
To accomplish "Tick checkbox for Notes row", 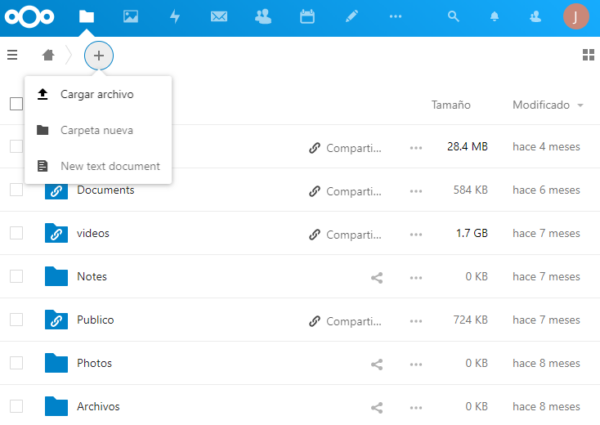I will coord(16,276).
